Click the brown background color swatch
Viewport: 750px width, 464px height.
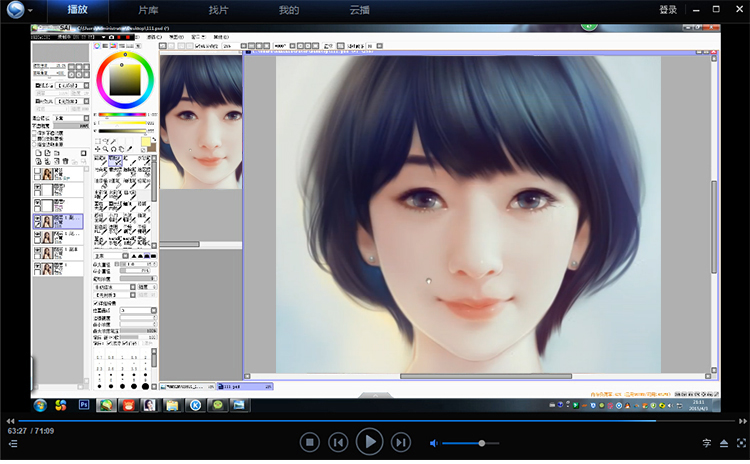coord(152,148)
